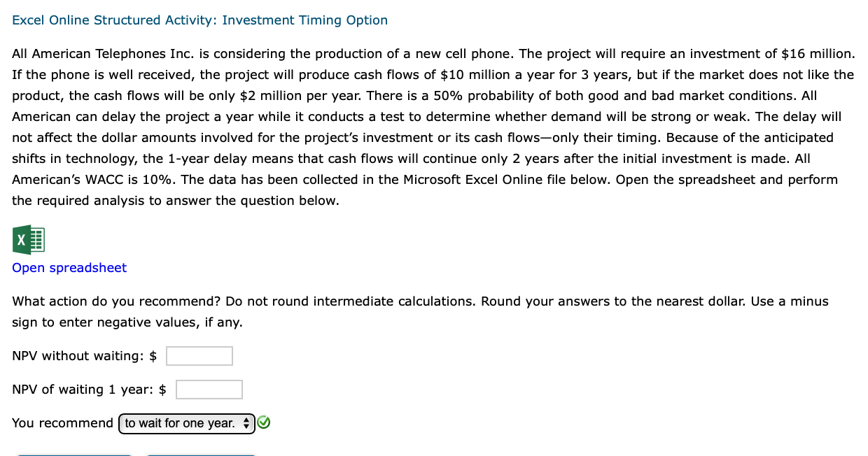
Task: Highlight the WACC is 10% sentence in the paragraph
Action: pos(91,179)
